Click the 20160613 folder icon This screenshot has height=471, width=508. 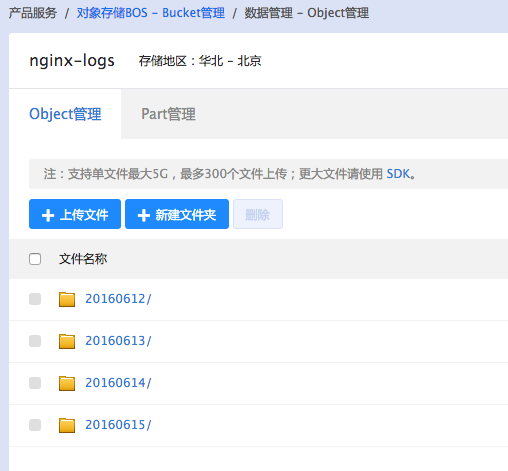point(67,341)
